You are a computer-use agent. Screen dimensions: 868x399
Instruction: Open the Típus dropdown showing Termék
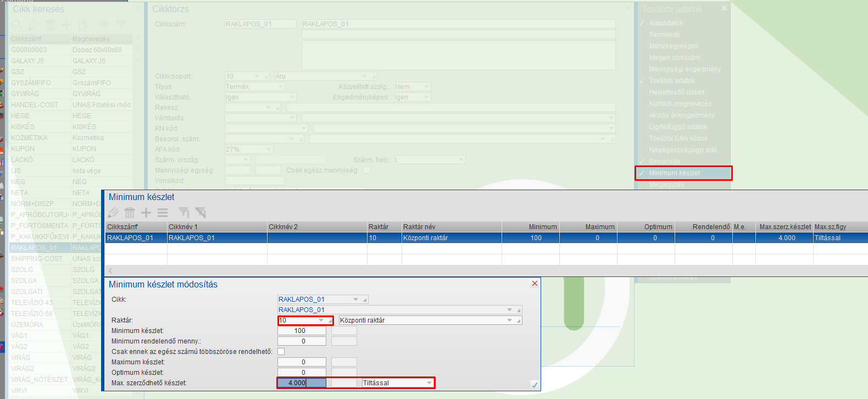280,87
